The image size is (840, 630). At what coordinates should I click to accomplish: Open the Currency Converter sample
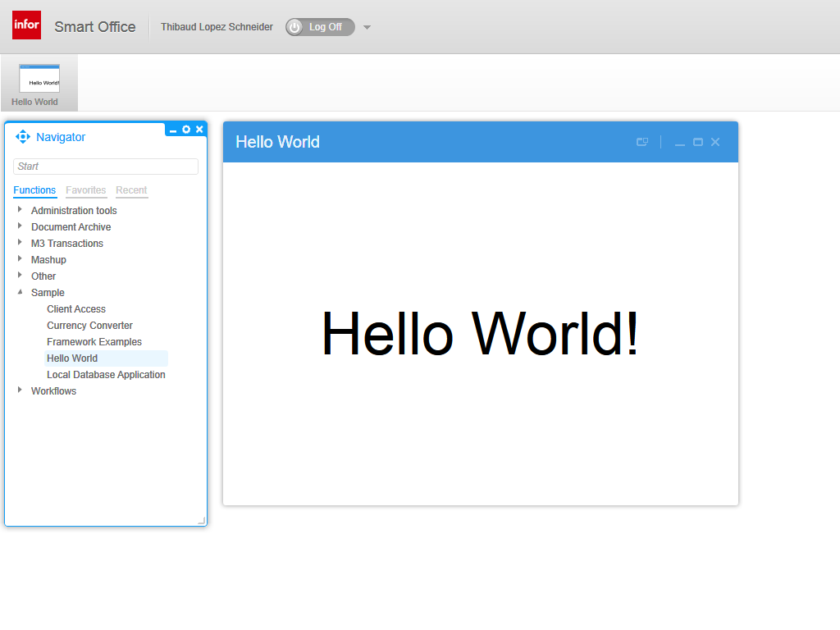pyautogui.click(x=89, y=326)
